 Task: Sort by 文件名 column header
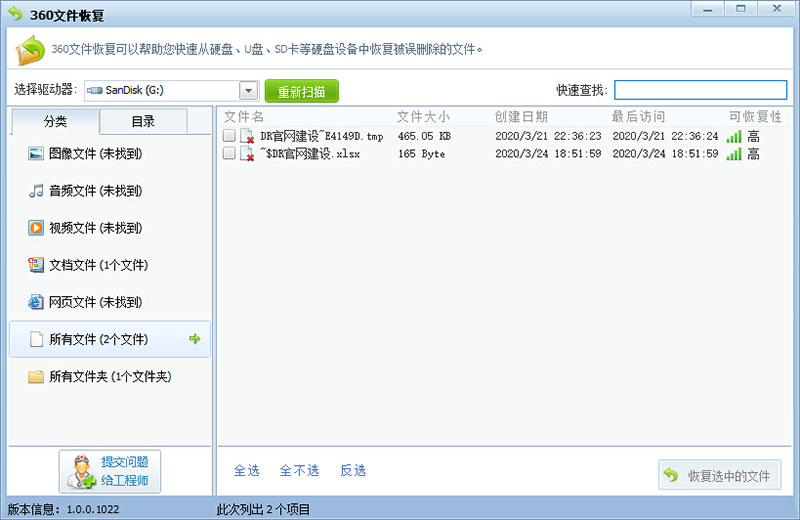[244, 117]
